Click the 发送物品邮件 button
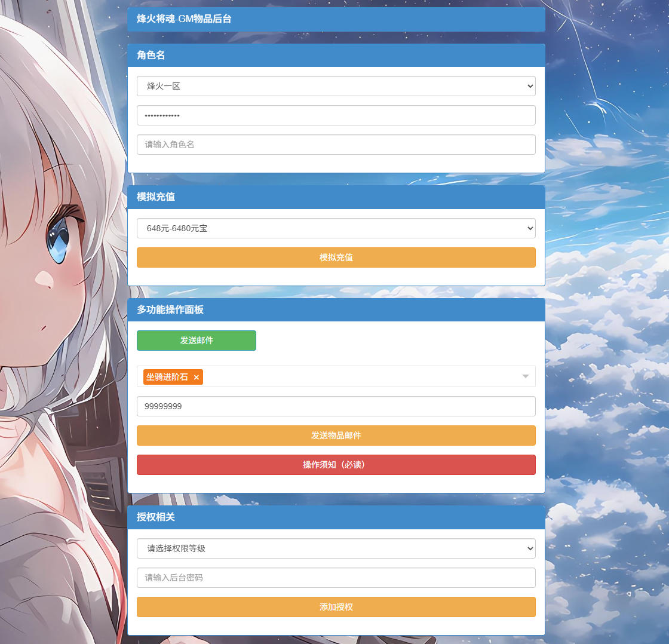 click(336, 436)
